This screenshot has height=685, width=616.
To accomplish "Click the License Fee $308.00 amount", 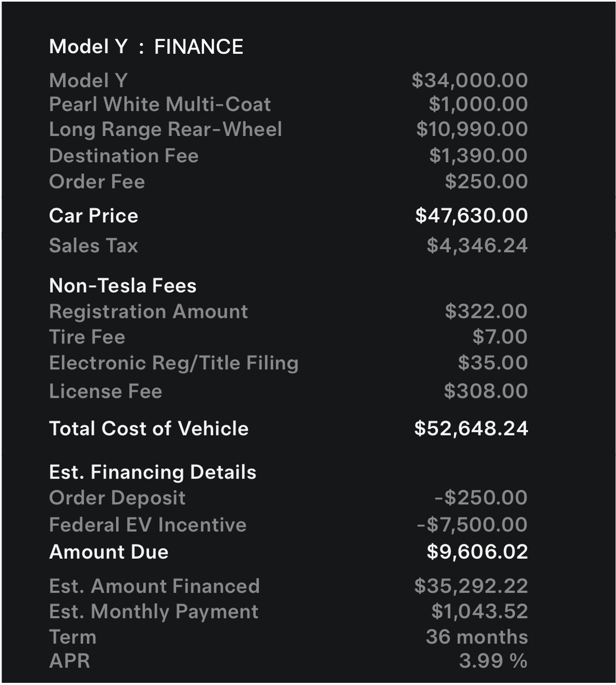I will pos(485,391).
